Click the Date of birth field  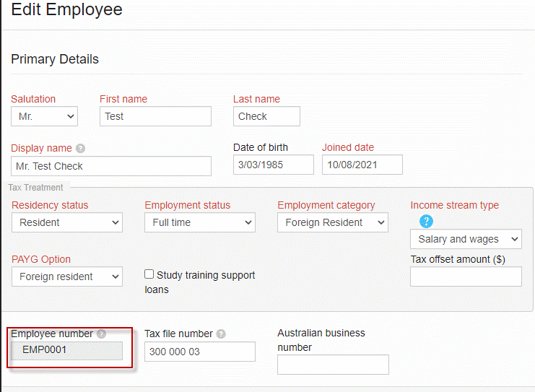274,165
